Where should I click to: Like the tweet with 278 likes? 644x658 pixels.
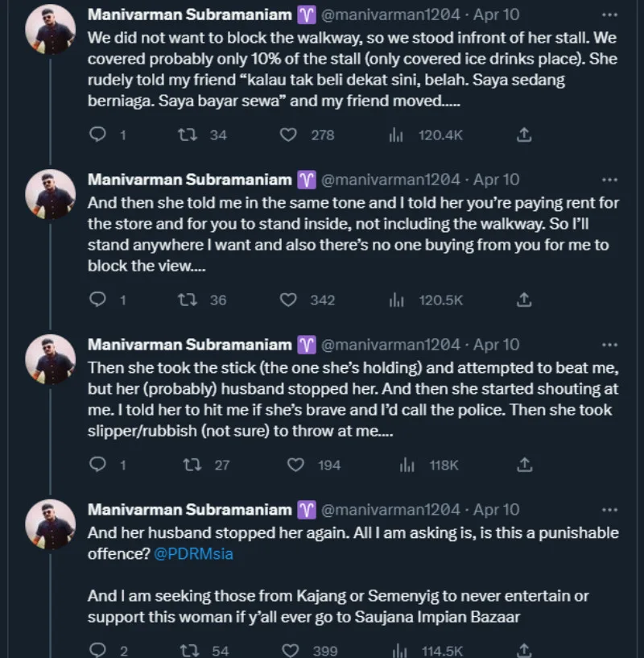pos(289,135)
